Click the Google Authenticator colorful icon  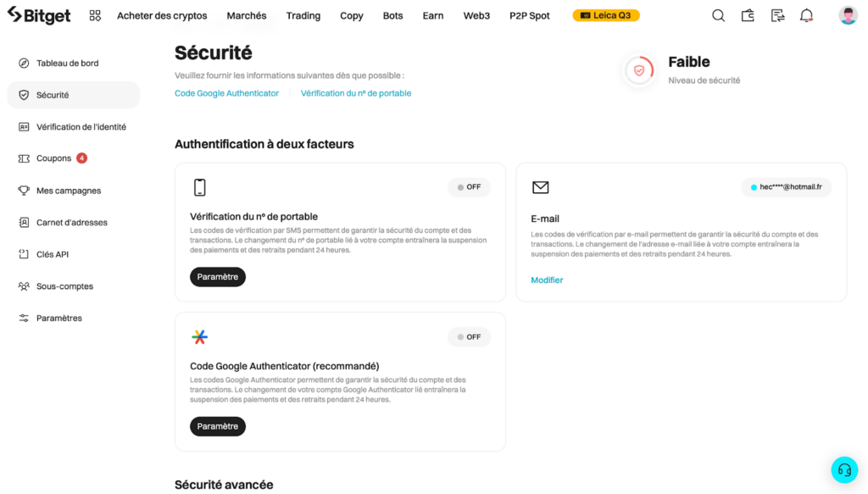tap(199, 336)
